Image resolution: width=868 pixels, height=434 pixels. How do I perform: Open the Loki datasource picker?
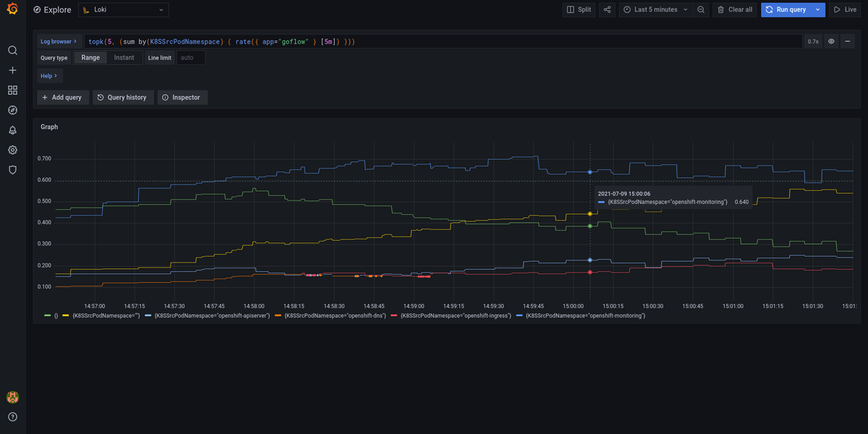[123, 9]
